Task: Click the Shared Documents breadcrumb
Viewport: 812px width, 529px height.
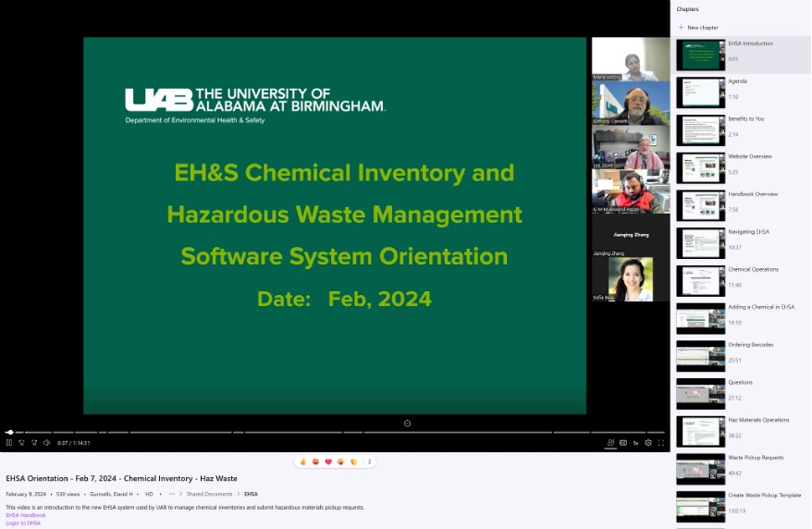Action: 209,494
